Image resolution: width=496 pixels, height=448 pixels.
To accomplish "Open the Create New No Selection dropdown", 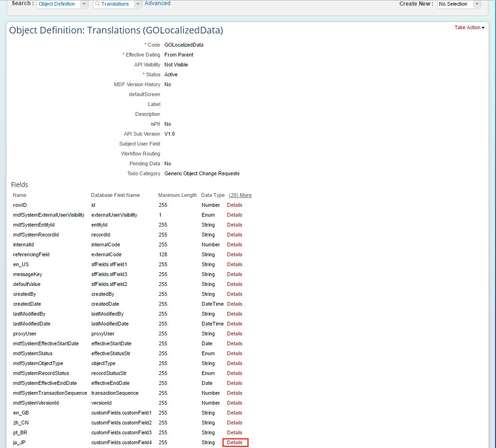I will (459, 4).
